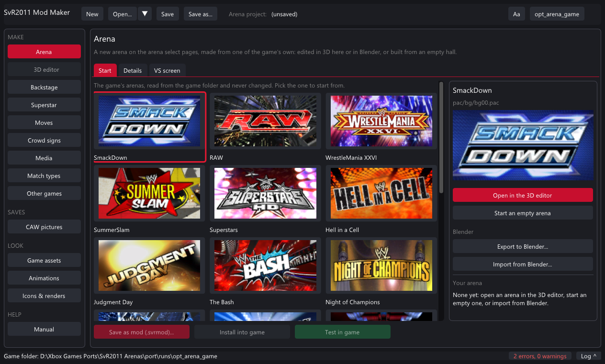Select the Superstars HD arena thumbnail
The image size is (605, 364).
point(265,193)
